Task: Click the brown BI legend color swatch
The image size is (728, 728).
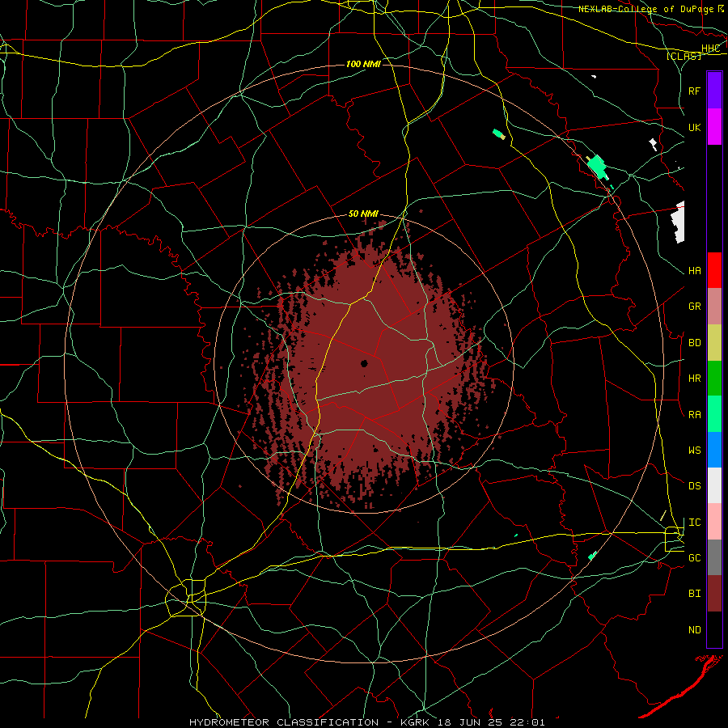Action: pyautogui.click(x=714, y=594)
